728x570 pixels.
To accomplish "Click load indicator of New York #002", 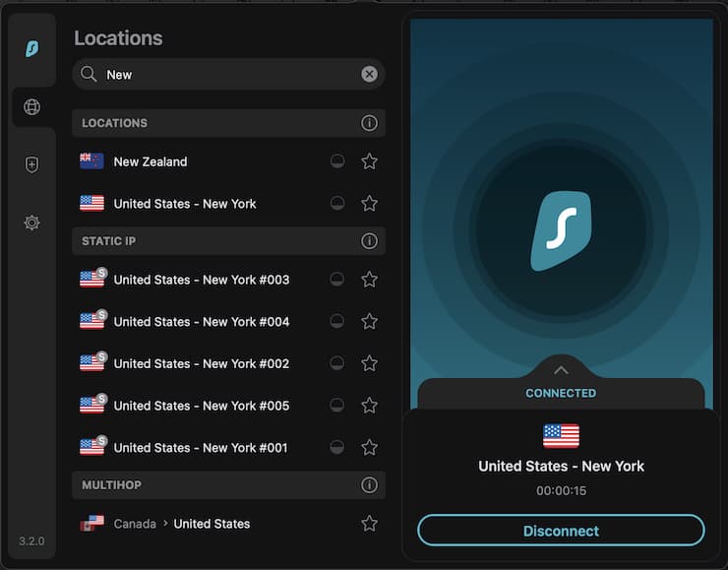I will click(x=337, y=363).
